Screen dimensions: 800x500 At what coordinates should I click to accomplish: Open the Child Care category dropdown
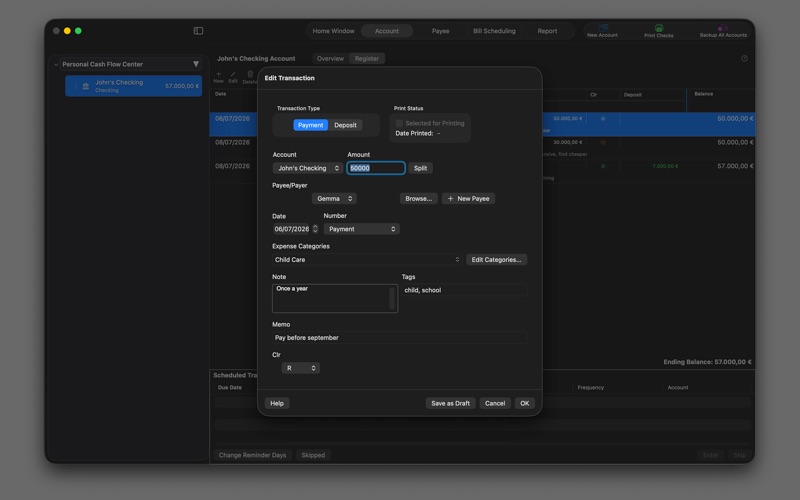click(x=367, y=260)
